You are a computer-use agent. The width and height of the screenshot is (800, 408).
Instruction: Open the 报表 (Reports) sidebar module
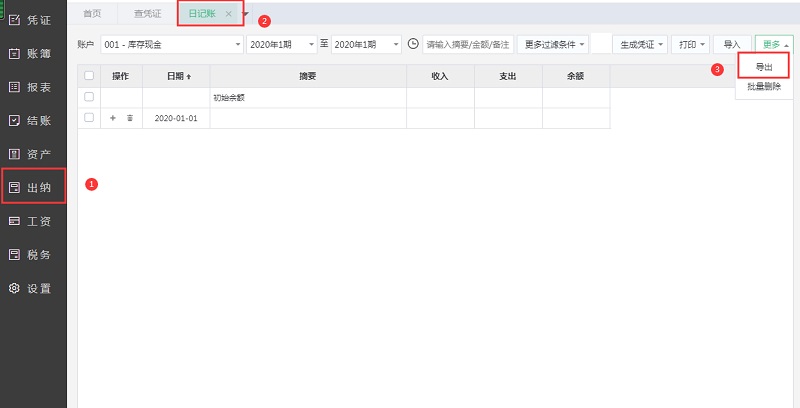pyautogui.click(x=32, y=87)
